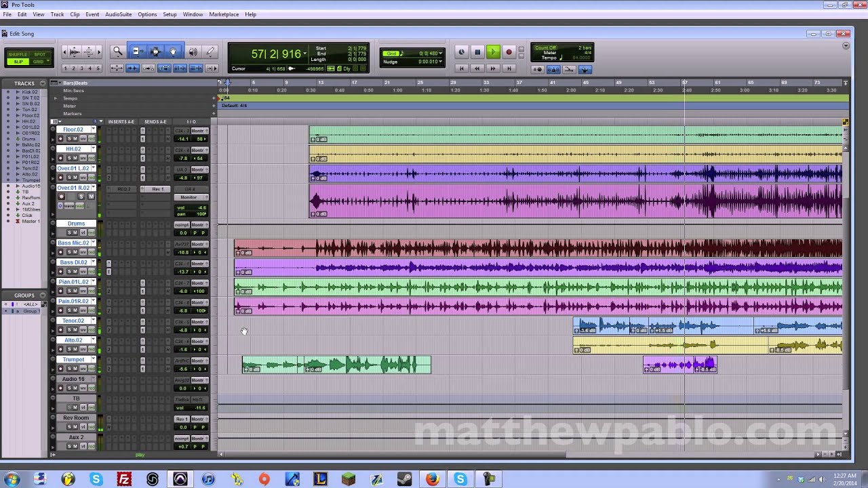The image size is (868, 488).
Task: Recall zoom preset 1
Action: (x=66, y=68)
